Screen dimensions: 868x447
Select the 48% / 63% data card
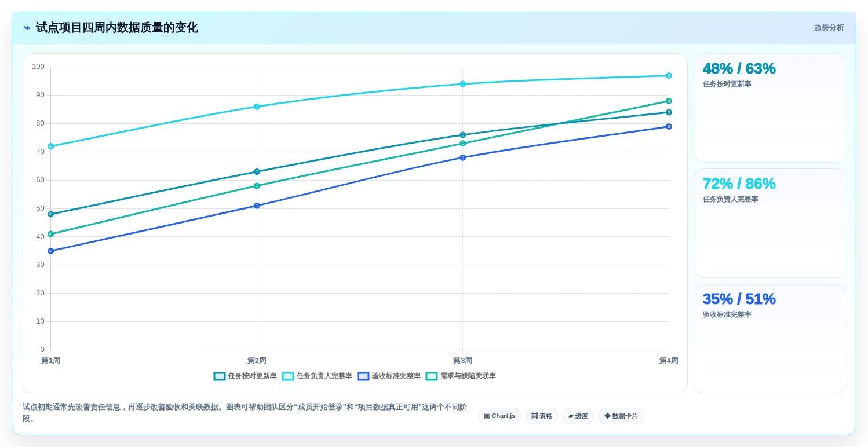(x=770, y=108)
